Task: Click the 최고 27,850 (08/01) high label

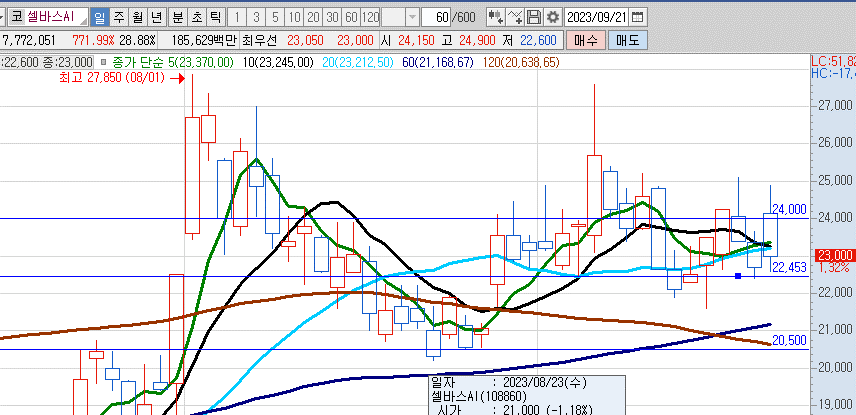Action: point(112,78)
